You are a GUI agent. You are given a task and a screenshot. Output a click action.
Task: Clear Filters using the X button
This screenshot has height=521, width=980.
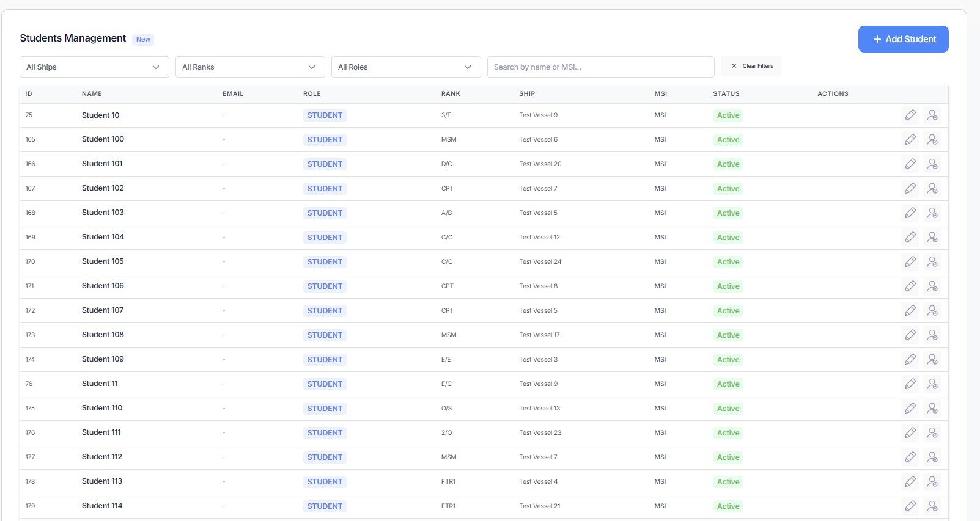[x=751, y=66]
